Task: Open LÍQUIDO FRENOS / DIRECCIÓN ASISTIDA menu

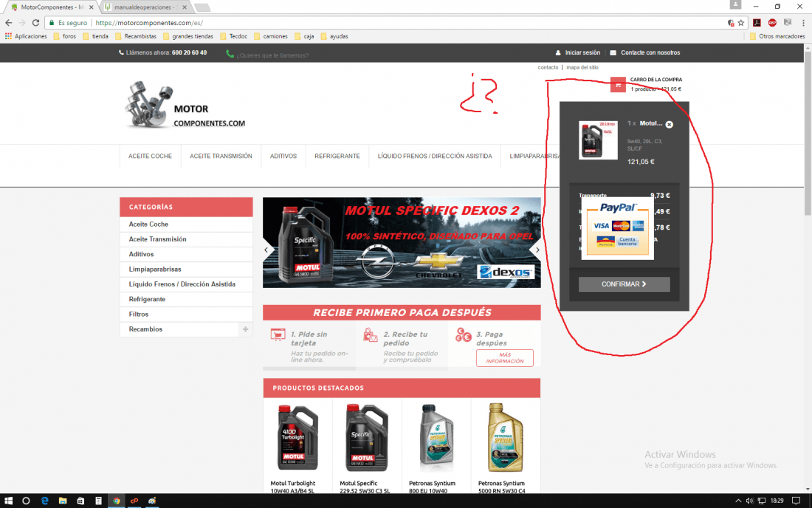Action: tap(435, 156)
